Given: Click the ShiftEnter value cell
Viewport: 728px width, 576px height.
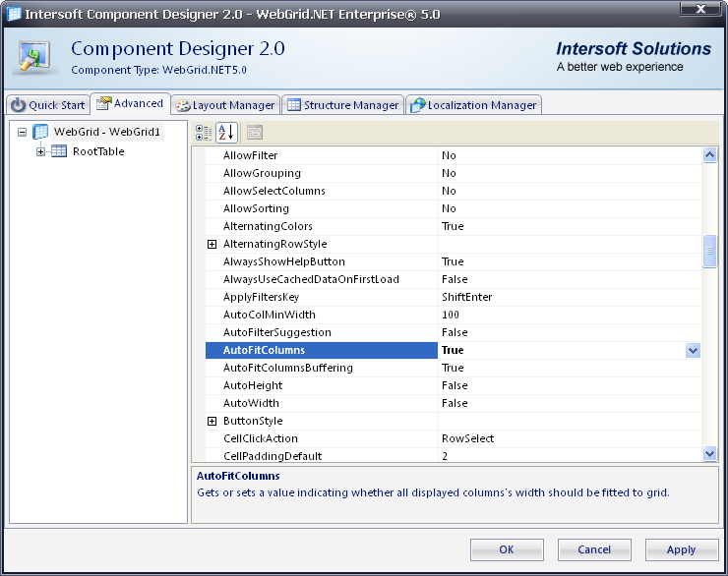Looking at the screenshot, I should coord(570,297).
